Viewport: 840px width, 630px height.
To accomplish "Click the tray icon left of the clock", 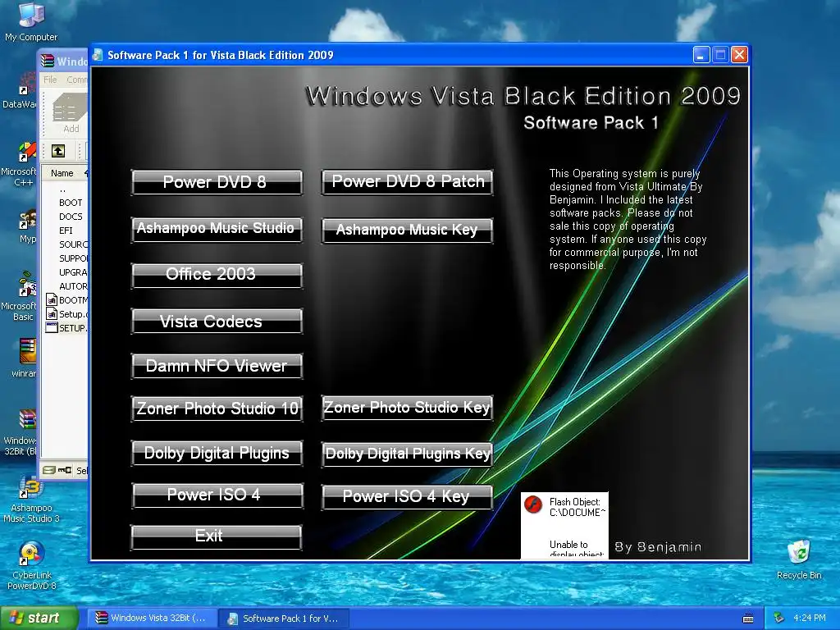I will tap(779, 619).
